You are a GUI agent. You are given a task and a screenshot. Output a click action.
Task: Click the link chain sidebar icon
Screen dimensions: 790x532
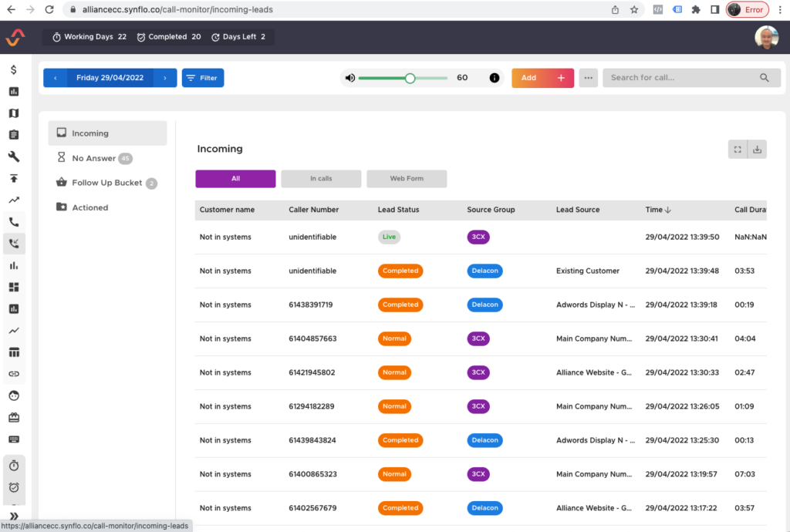pos(14,374)
